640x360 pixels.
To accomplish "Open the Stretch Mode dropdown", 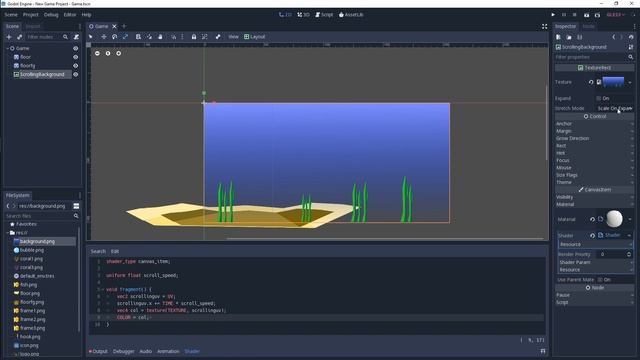I will (615, 108).
